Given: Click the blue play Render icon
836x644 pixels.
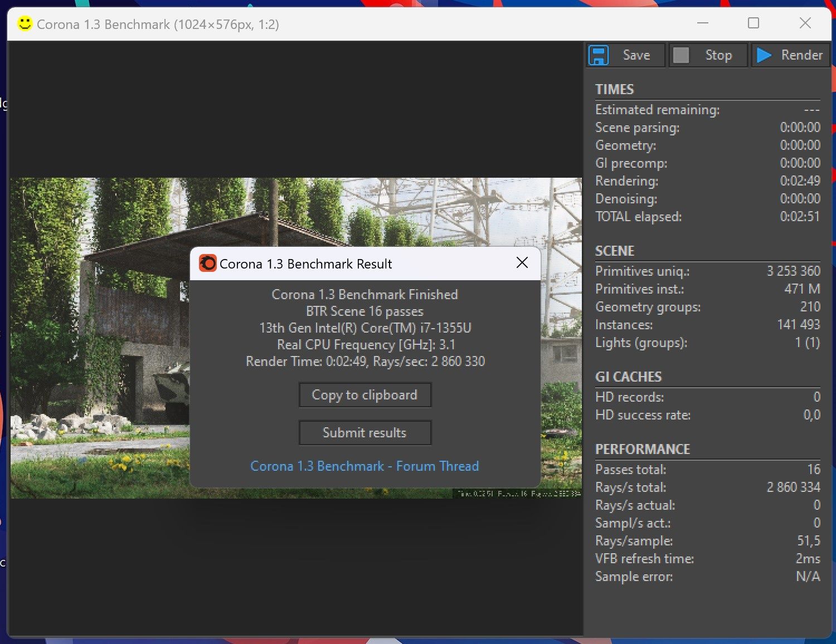Looking at the screenshot, I should click(764, 55).
